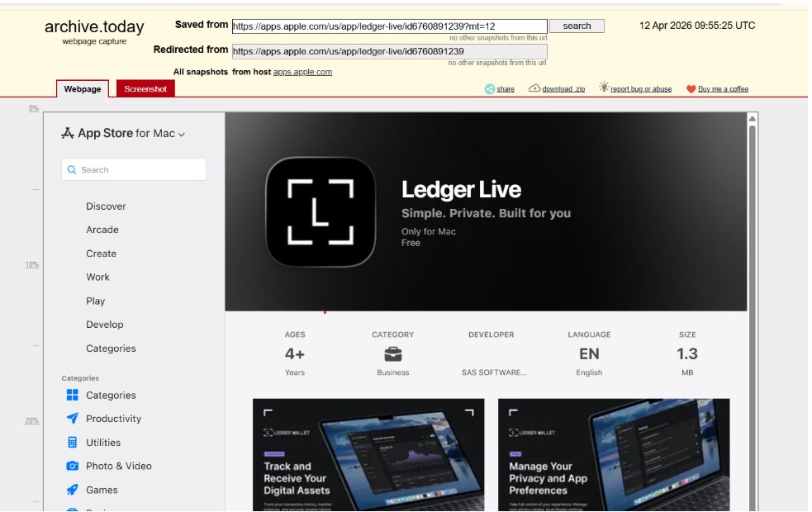
Task: Click the App Store Search field
Action: [x=134, y=170]
